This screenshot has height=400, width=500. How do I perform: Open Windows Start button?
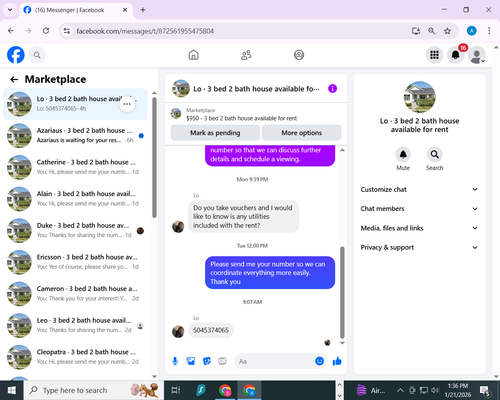(x=12, y=390)
